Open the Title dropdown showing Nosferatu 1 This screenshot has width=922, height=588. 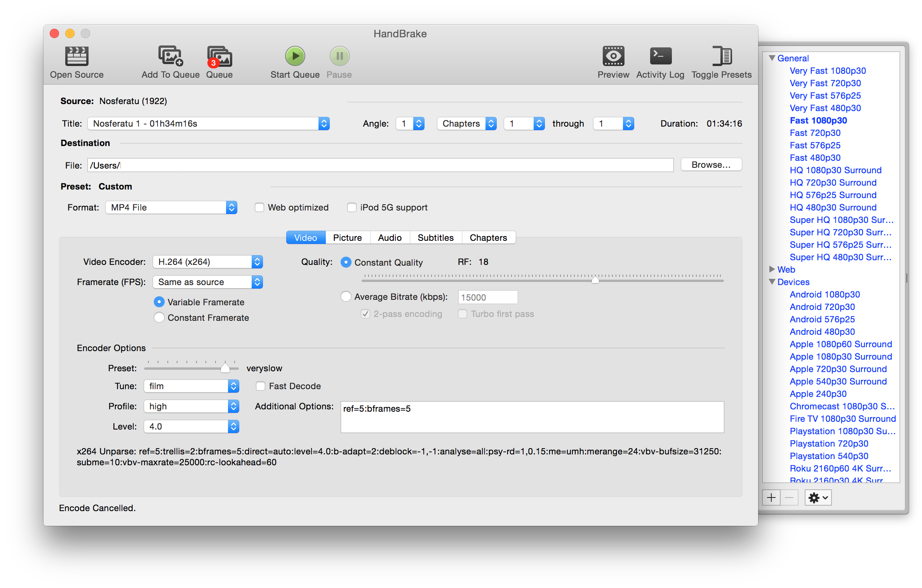click(x=209, y=124)
